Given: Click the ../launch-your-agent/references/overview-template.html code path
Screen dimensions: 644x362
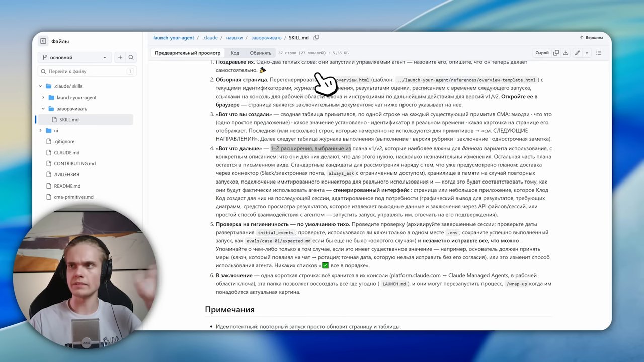Looking at the screenshot, I should click(x=466, y=80).
